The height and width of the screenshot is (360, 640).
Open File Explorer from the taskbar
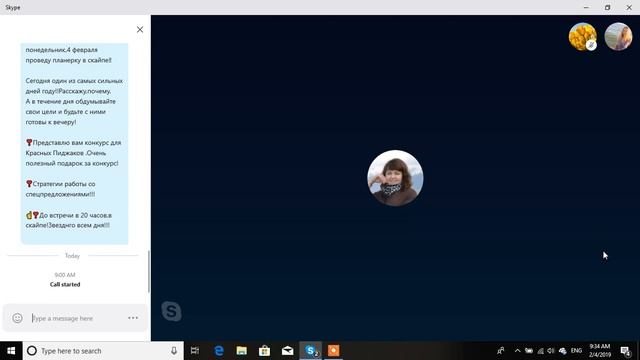pyautogui.click(x=242, y=351)
